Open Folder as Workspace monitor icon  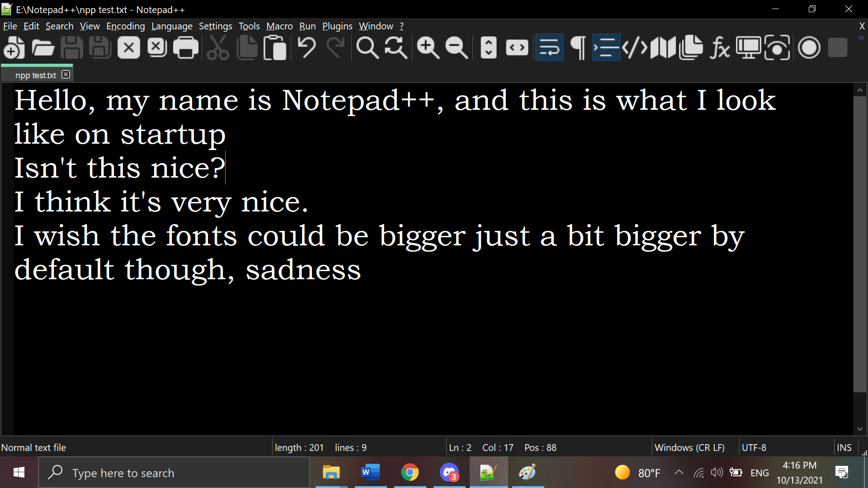pyautogui.click(x=749, y=47)
